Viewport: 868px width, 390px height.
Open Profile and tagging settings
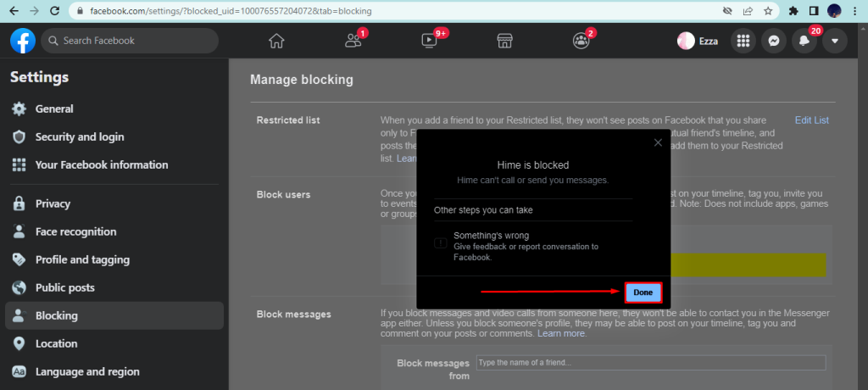point(114,259)
